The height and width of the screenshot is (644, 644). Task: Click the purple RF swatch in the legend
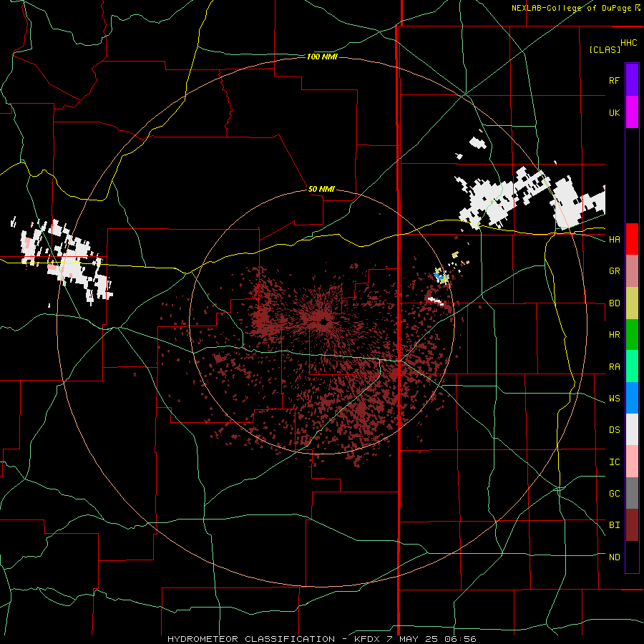[632, 80]
